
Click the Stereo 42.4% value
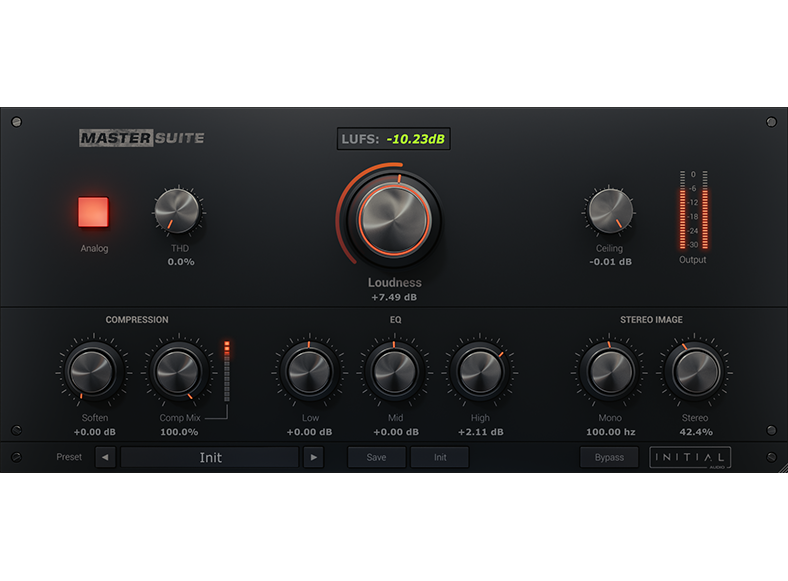(x=696, y=432)
